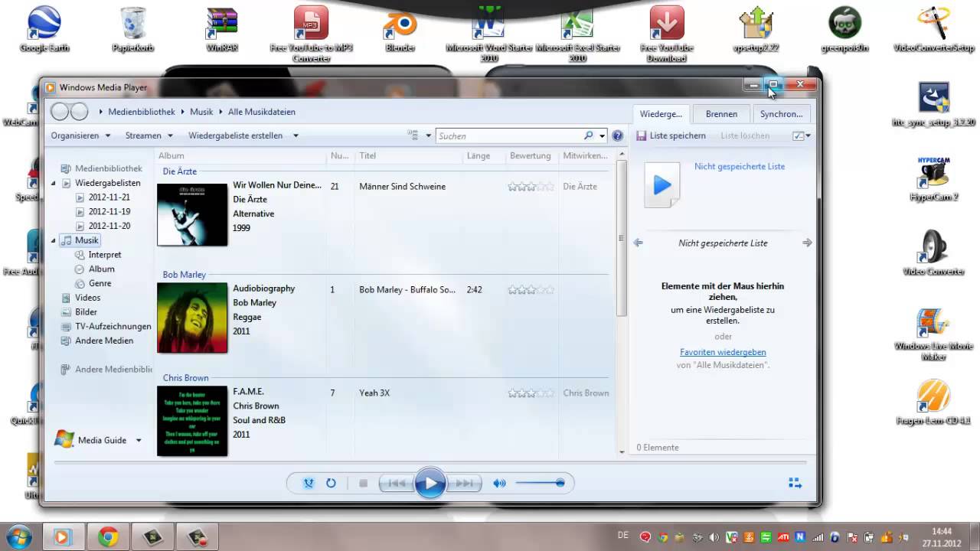Go to next list arrow
The width and height of the screenshot is (980, 551).
coord(807,243)
